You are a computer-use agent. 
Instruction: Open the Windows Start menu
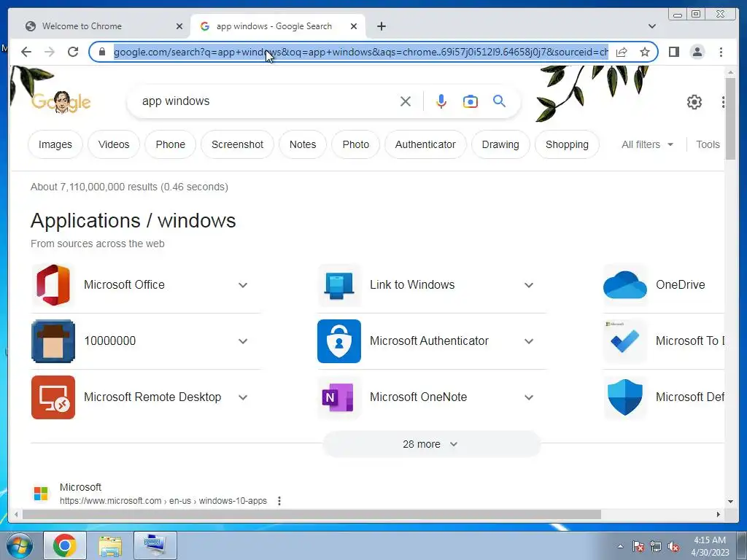pyautogui.click(x=20, y=545)
